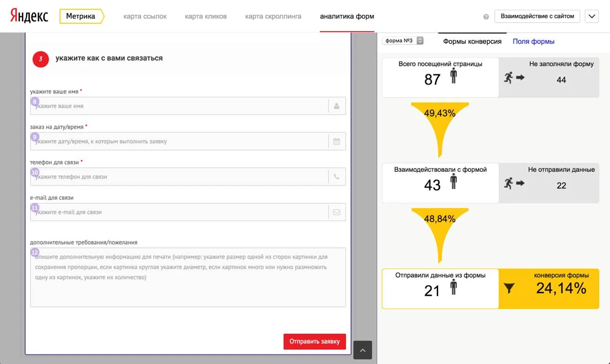The height and width of the screenshot is (364, 610).
Task: Click the red step 3 circle
Action: 41,59
